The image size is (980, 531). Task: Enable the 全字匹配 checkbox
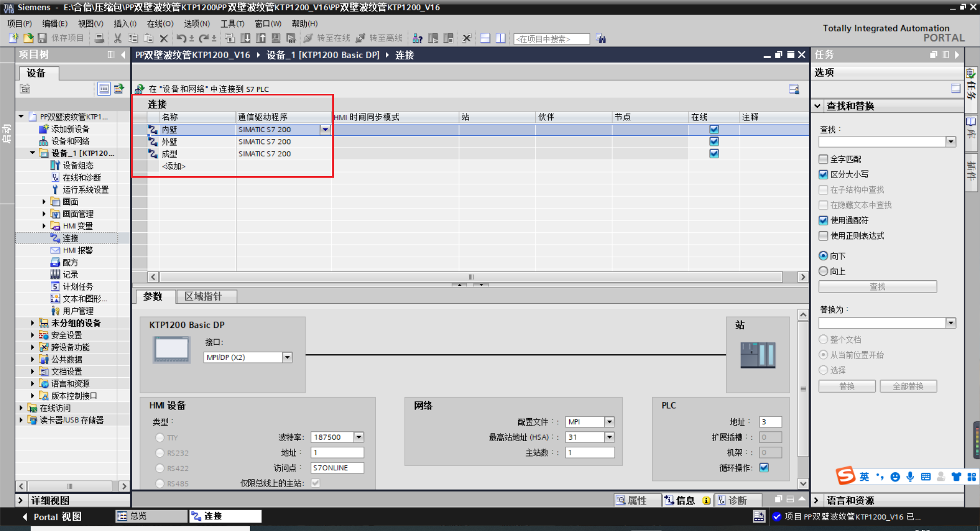[x=823, y=159]
